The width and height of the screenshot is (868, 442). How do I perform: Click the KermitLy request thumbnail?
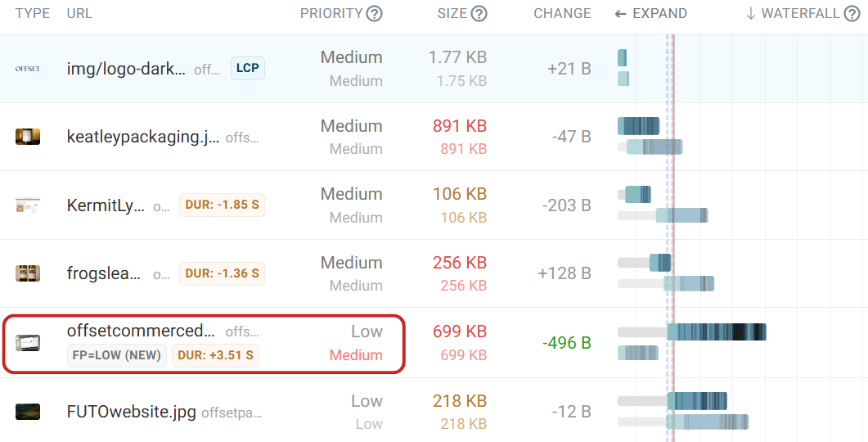(28, 205)
